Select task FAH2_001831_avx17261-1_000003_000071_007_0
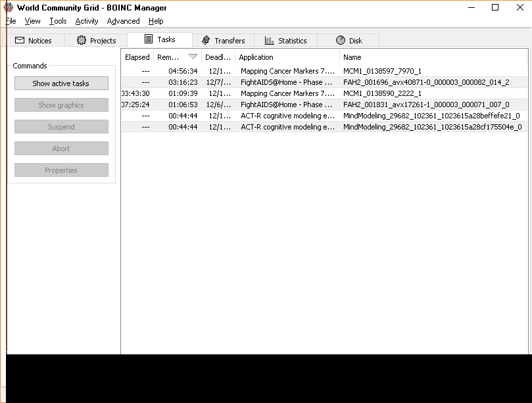This screenshot has width=532, height=403. [324, 105]
